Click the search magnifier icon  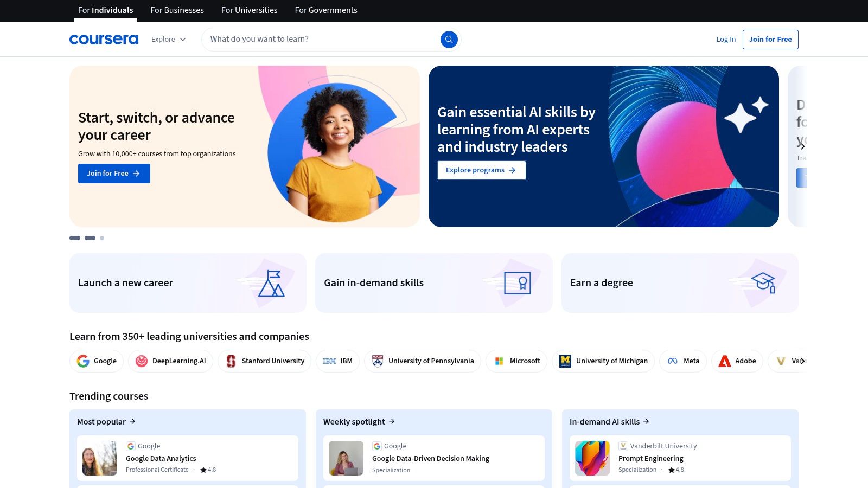(x=449, y=39)
